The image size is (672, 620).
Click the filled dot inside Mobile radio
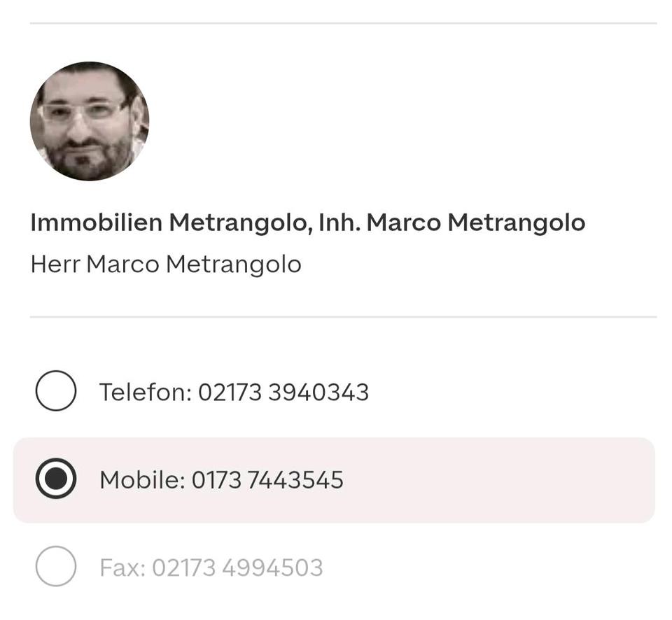(x=56, y=479)
